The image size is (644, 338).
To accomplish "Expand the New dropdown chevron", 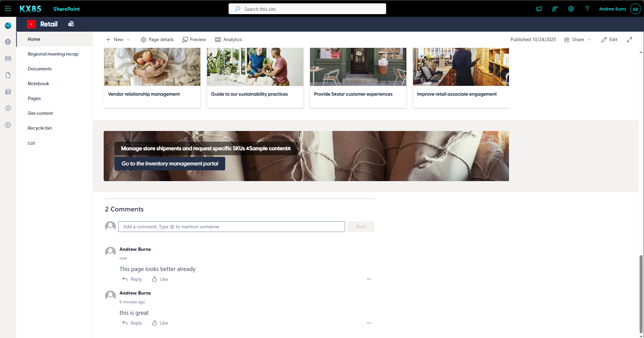I will pos(129,40).
